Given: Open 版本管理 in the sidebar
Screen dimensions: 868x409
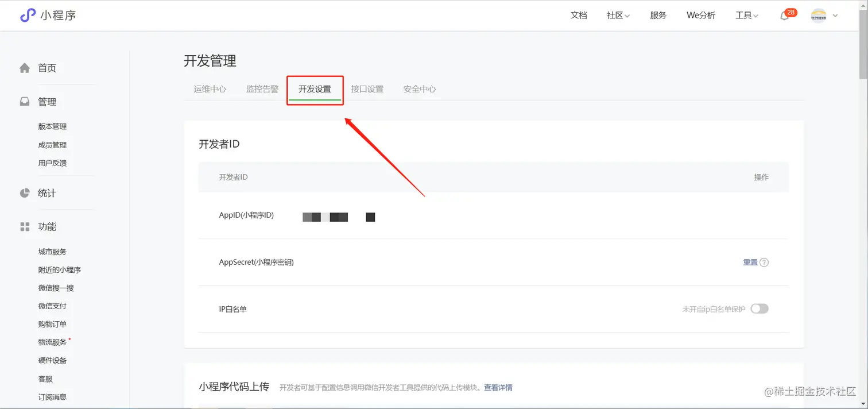Looking at the screenshot, I should (x=52, y=126).
